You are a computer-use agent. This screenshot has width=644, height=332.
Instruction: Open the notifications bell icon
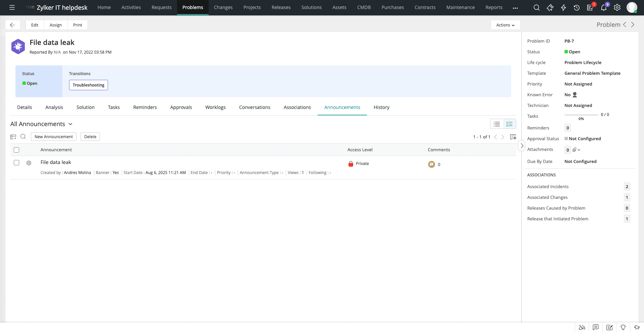tap(603, 7)
